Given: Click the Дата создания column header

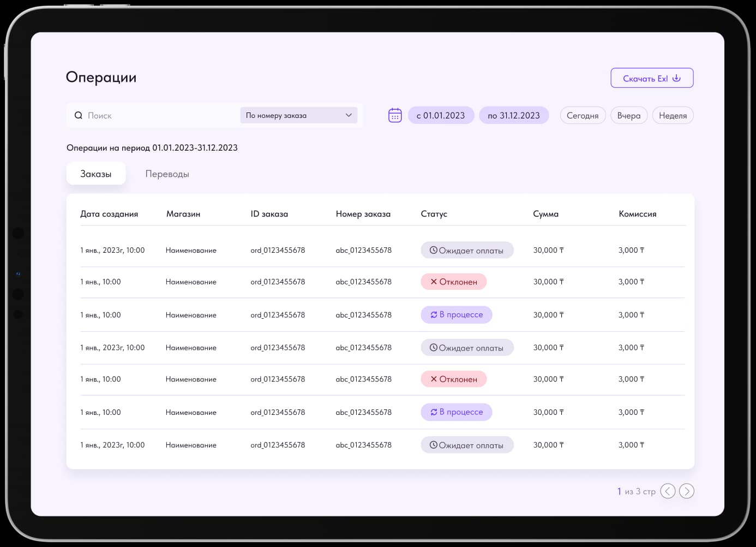Looking at the screenshot, I should pos(109,214).
